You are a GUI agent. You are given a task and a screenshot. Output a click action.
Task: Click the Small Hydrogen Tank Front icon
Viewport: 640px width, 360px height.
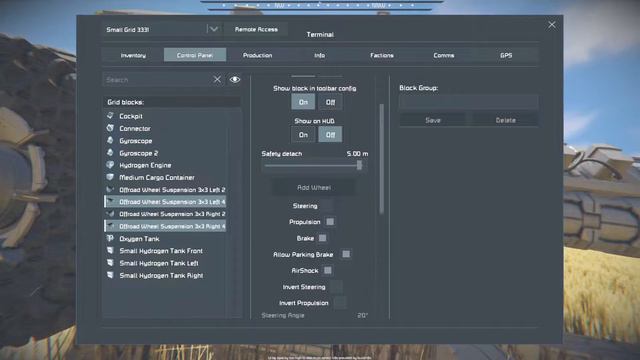(x=110, y=251)
